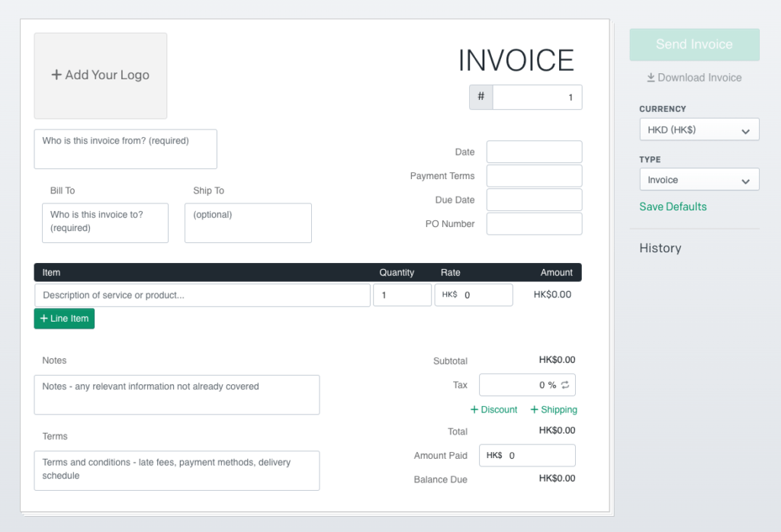Open the Currency dropdown showing HKD
Screen dimensions: 781x532
tap(699, 130)
